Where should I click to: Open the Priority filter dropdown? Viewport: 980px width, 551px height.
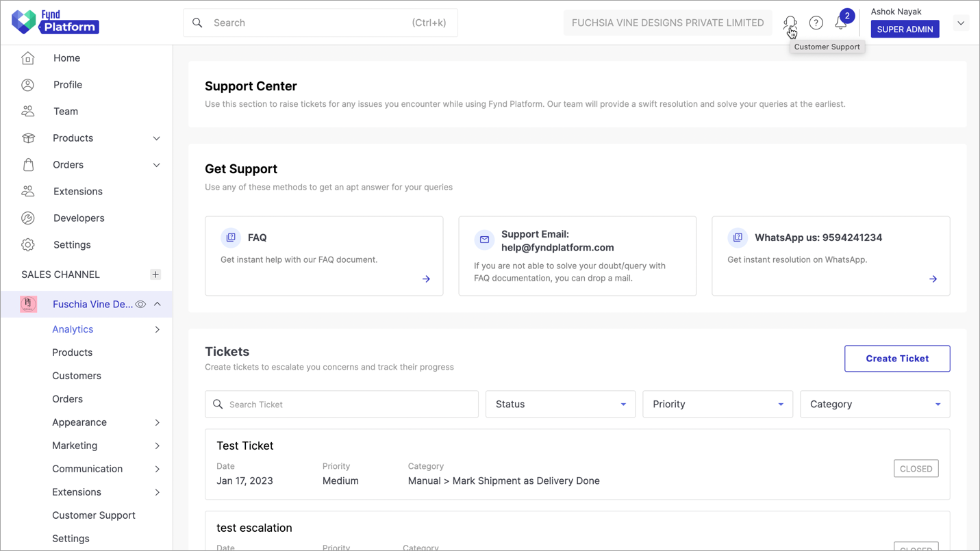(718, 405)
